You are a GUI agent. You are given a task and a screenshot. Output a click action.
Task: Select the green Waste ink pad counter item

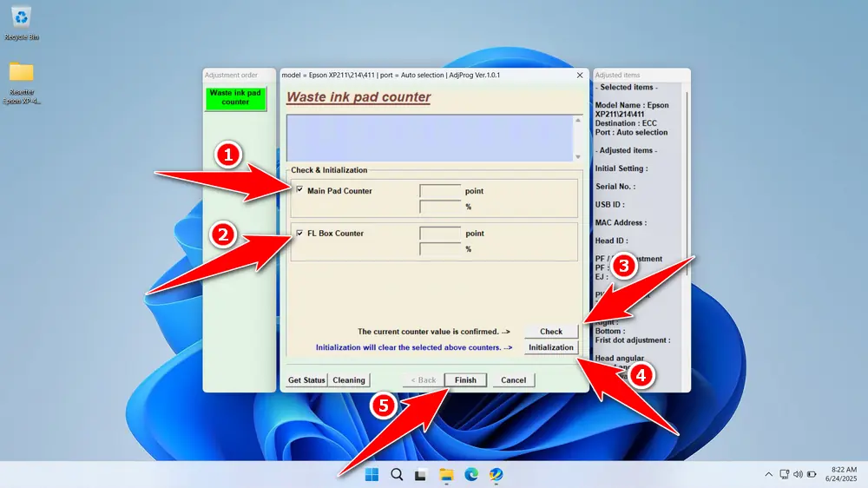click(235, 98)
